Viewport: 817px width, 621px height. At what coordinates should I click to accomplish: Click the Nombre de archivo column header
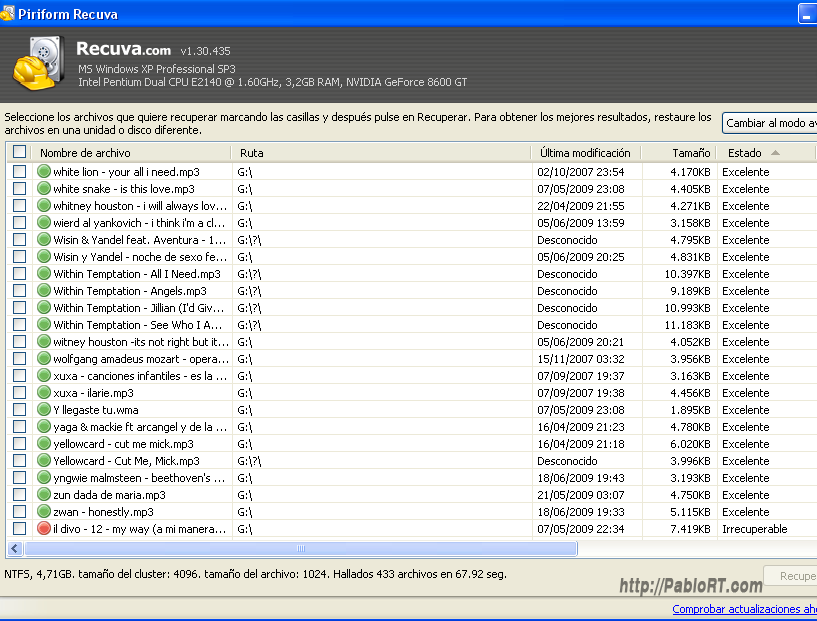(130, 153)
